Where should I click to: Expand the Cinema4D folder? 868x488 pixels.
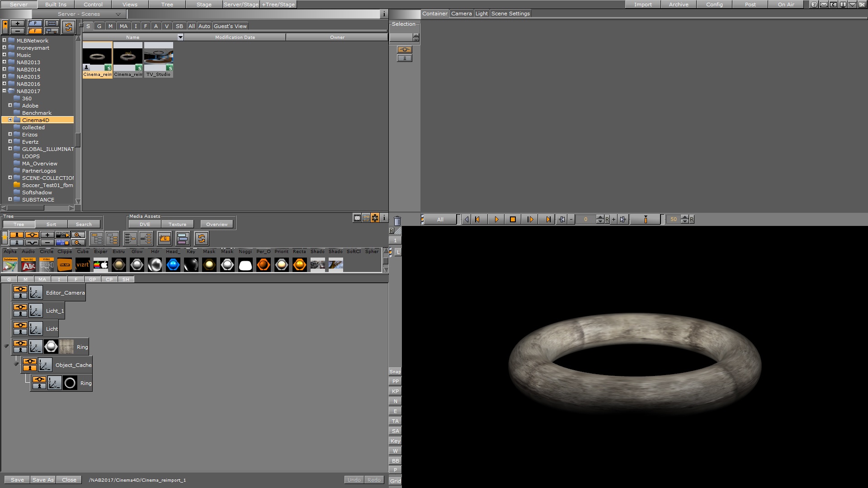[10, 120]
